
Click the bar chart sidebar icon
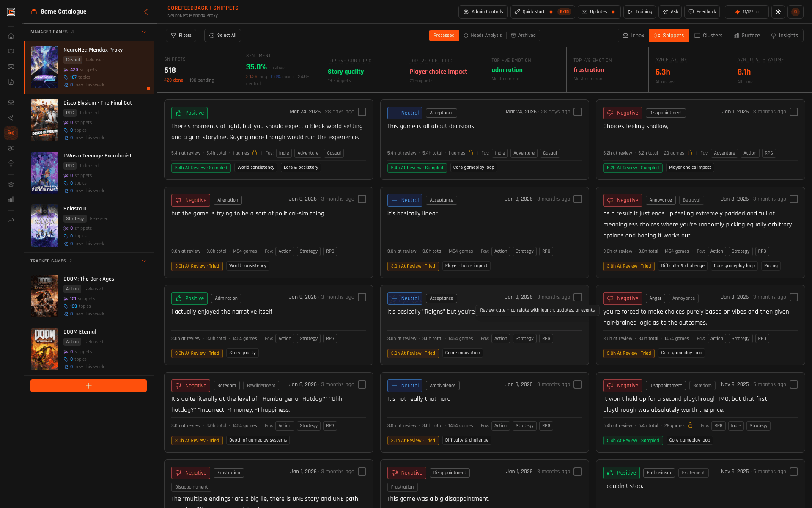(x=11, y=199)
